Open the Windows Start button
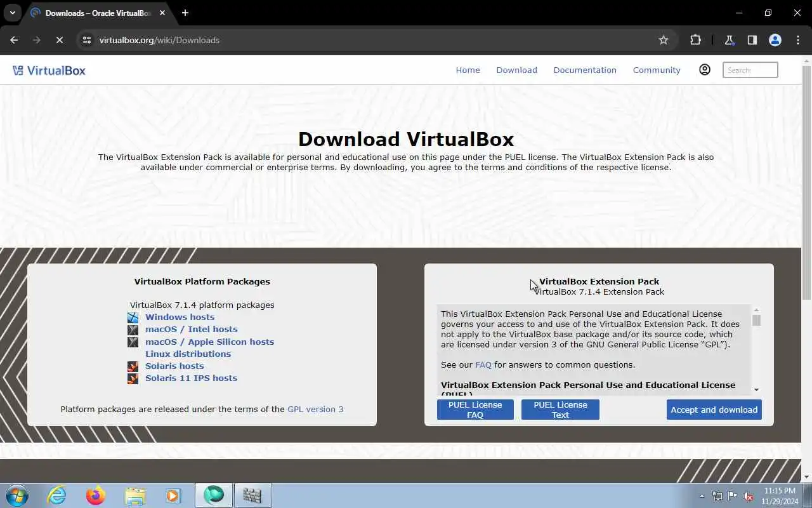The image size is (812, 508). (x=17, y=495)
